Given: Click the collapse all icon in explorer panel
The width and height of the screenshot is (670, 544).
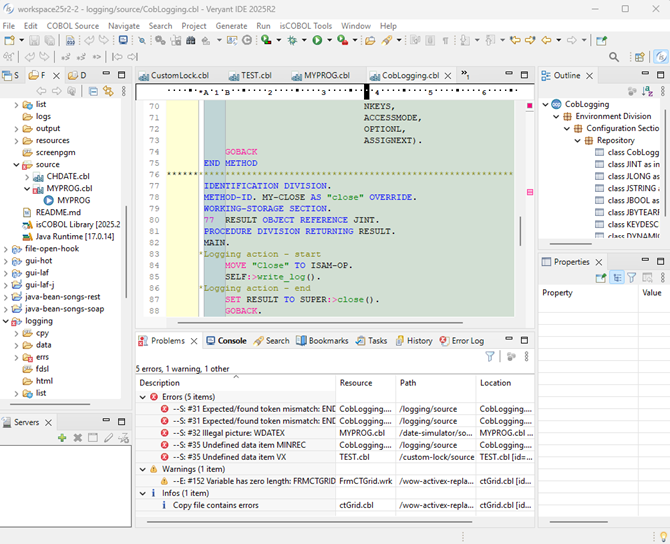Looking at the screenshot, I should tap(92, 91).
